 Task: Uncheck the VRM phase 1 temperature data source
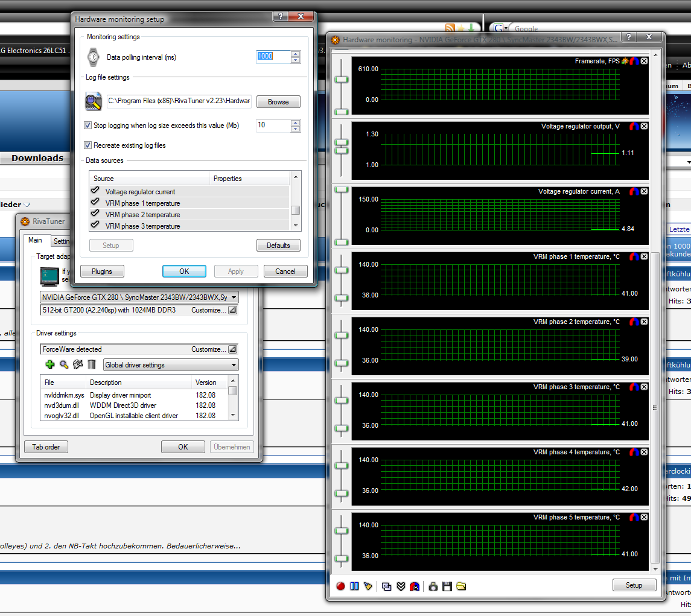[95, 202]
